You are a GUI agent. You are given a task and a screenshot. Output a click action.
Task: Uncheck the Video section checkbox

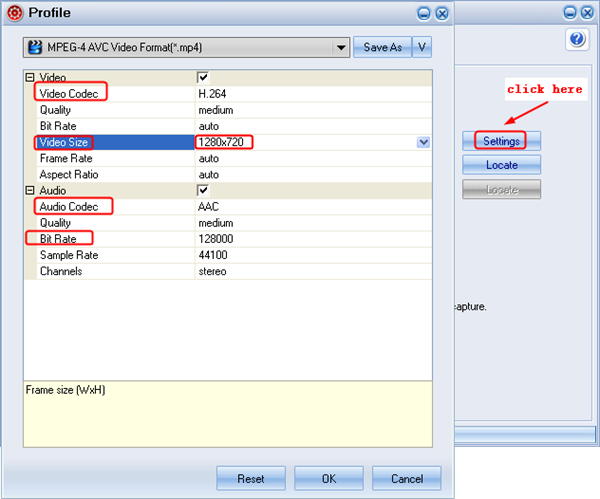pyautogui.click(x=203, y=77)
